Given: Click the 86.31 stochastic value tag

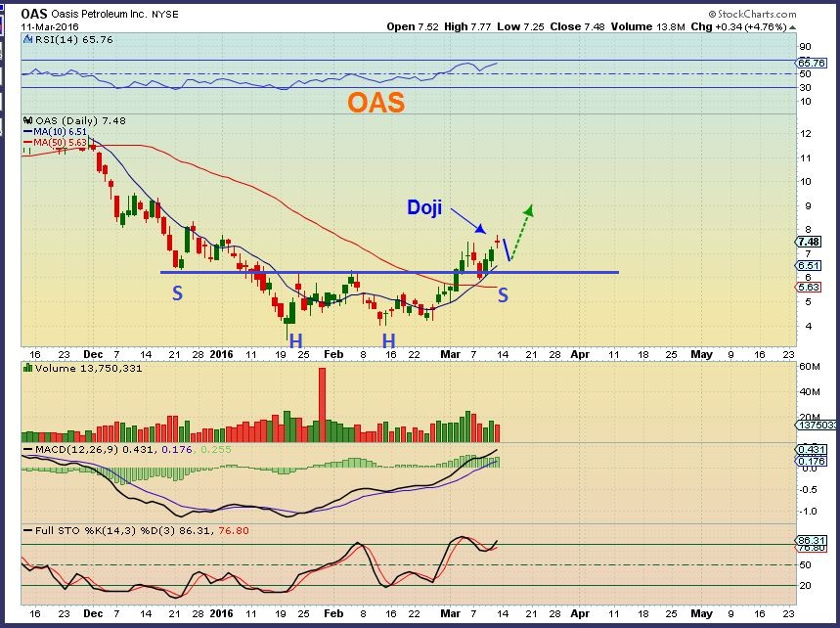Looking at the screenshot, I should click(811, 541).
